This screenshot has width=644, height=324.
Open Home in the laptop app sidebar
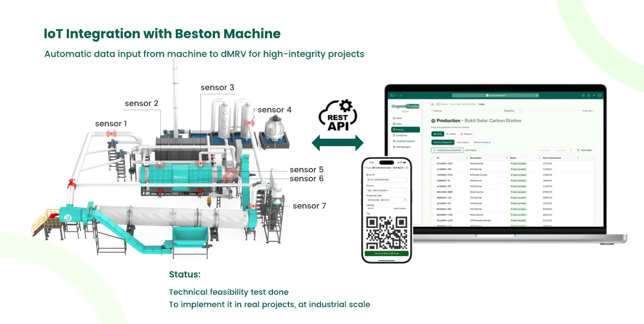(x=397, y=118)
